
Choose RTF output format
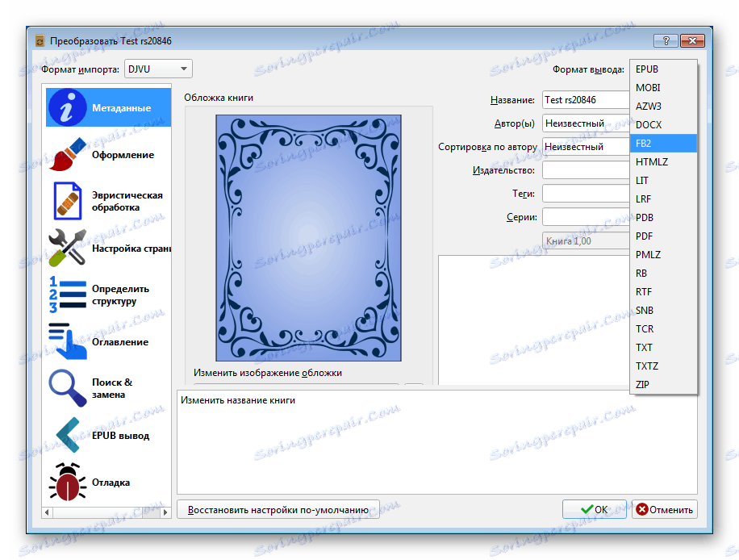[x=663, y=292]
